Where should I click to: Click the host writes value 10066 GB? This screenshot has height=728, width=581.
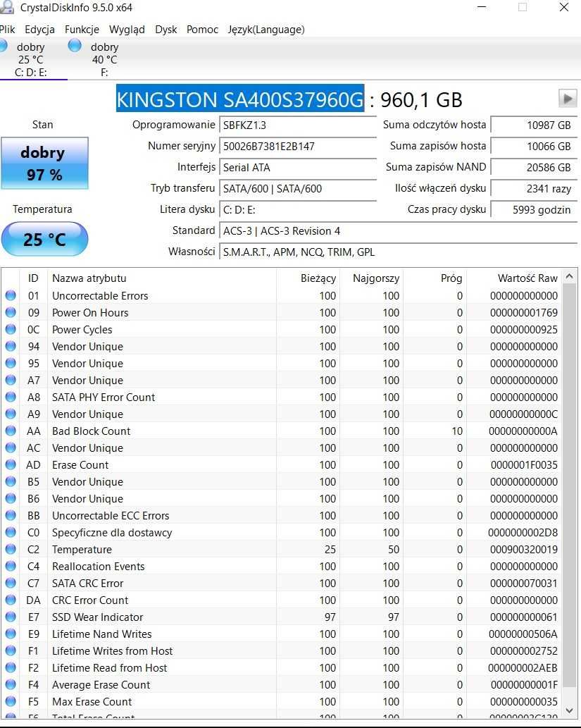(x=534, y=147)
